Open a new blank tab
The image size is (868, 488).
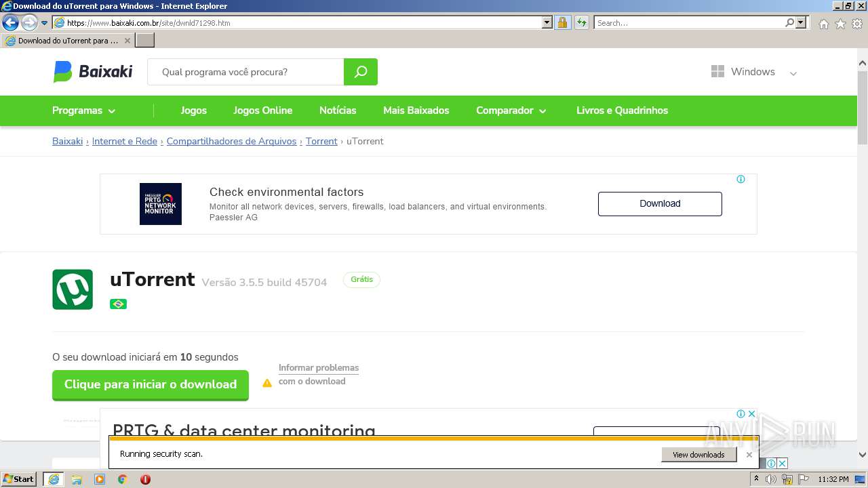click(x=145, y=41)
